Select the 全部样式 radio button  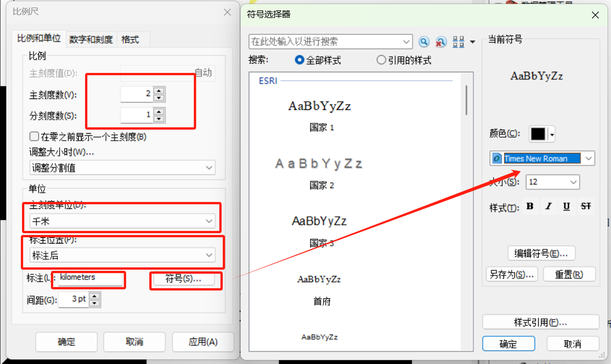pos(299,60)
